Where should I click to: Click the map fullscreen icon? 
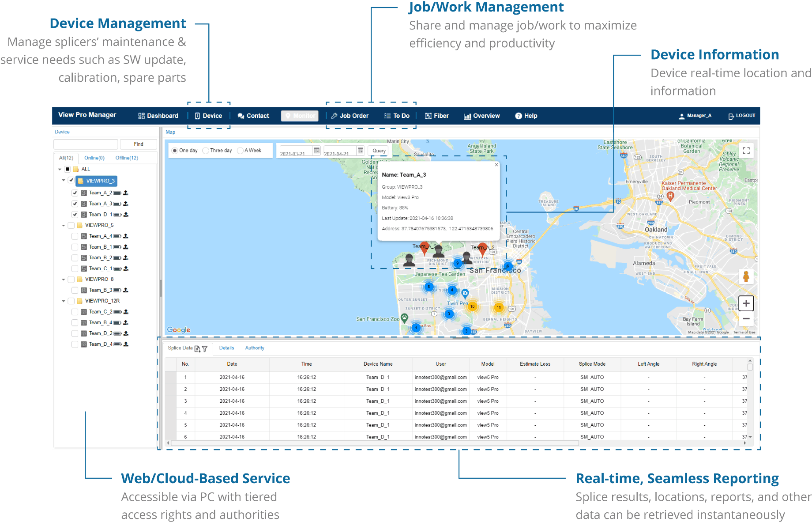746,151
